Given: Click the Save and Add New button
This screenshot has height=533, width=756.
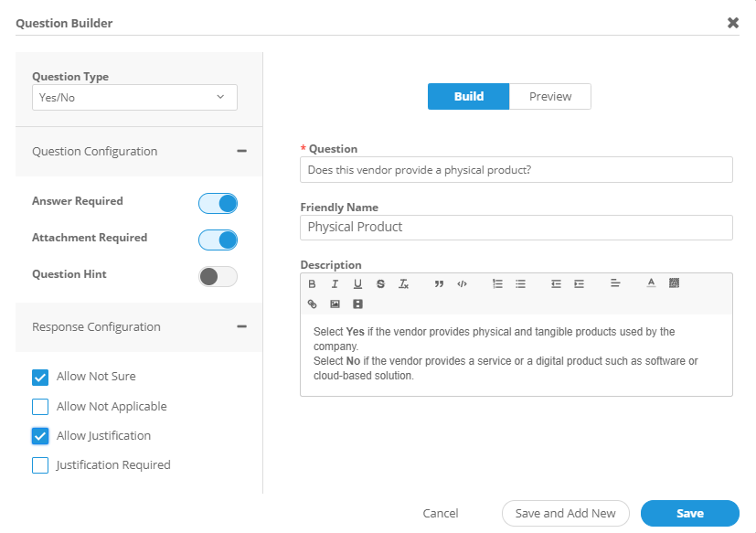Looking at the screenshot, I should click(x=565, y=514).
